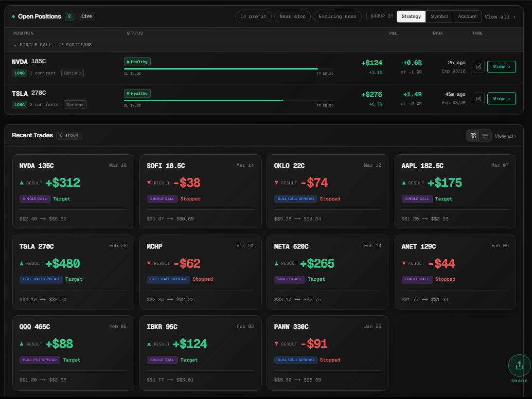Screen dimensions: 532x399
Task: Open the SOFI 18.5C trade card
Action: (x=200, y=192)
